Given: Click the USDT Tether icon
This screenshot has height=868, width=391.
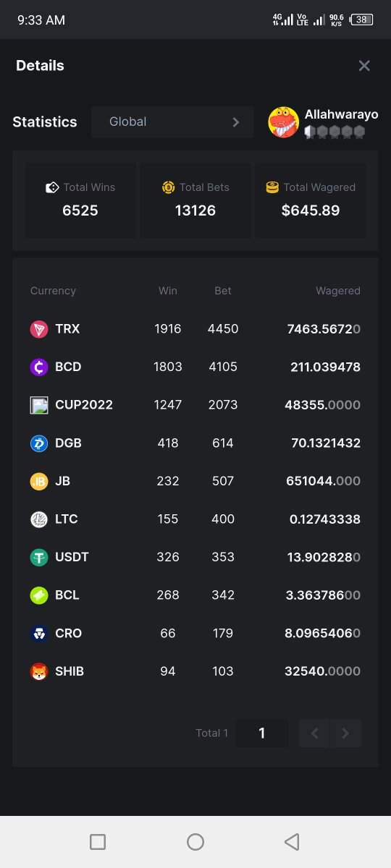Looking at the screenshot, I should click(x=39, y=558).
